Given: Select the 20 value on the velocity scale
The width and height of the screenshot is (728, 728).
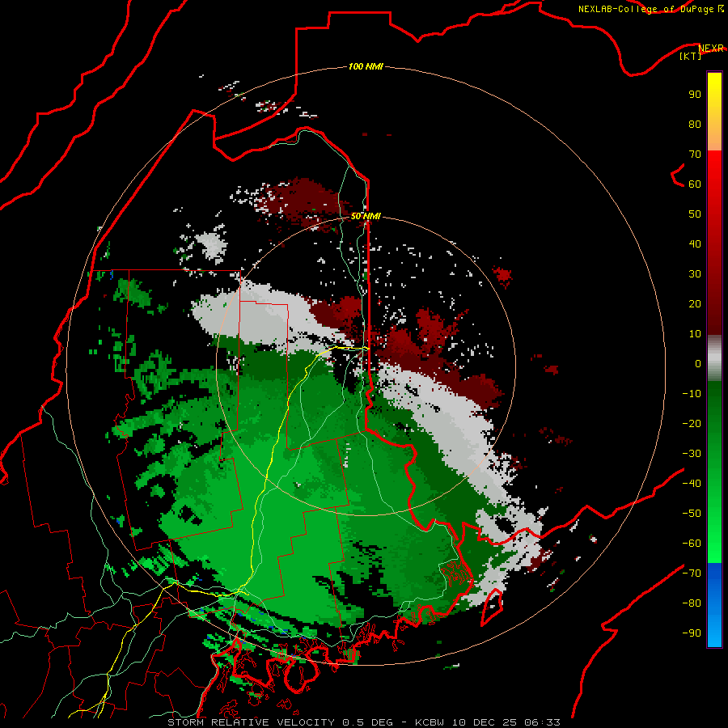Looking at the screenshot, I should [695, 303].
